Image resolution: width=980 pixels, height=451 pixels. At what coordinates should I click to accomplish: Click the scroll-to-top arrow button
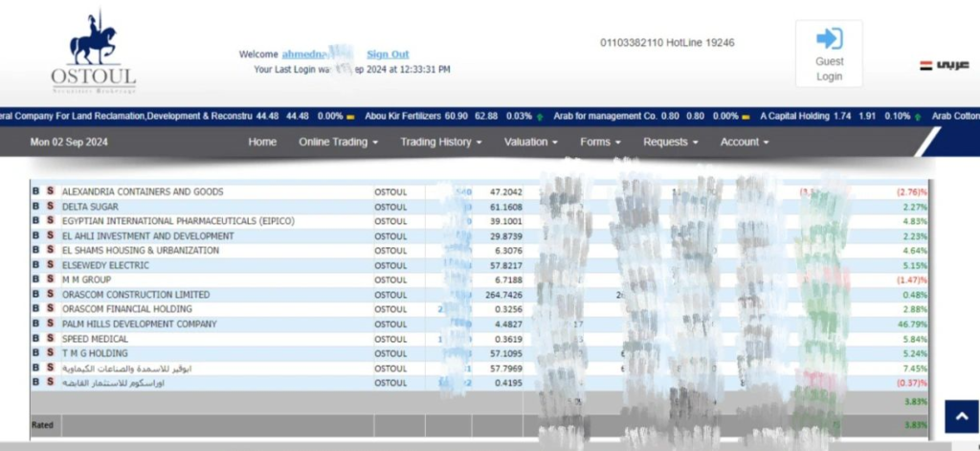tap(961, 417)
